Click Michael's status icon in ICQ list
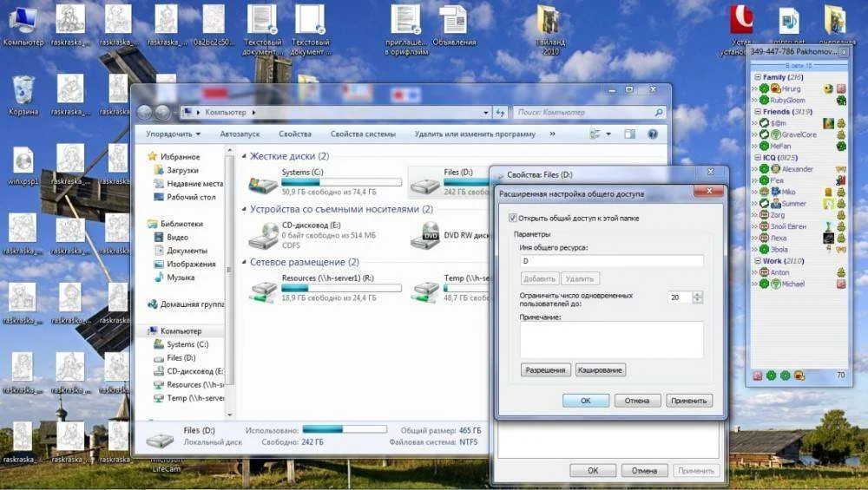 click(765, 284)
